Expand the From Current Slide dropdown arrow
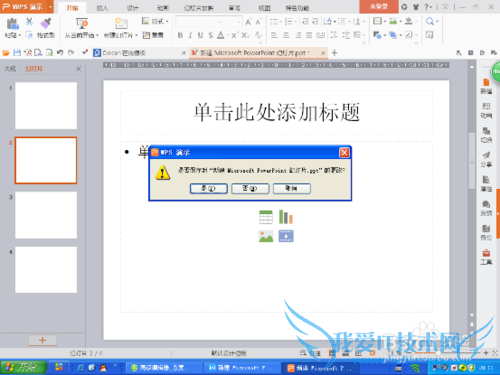This screenshot has width=500, height=375. (x=97, y=35)
